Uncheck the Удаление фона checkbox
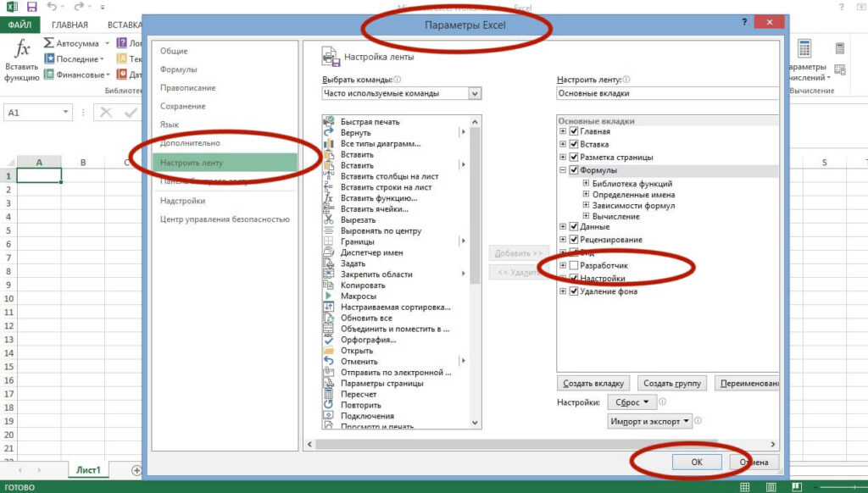The height and width of the screenshot is (493, 868). 574,291
